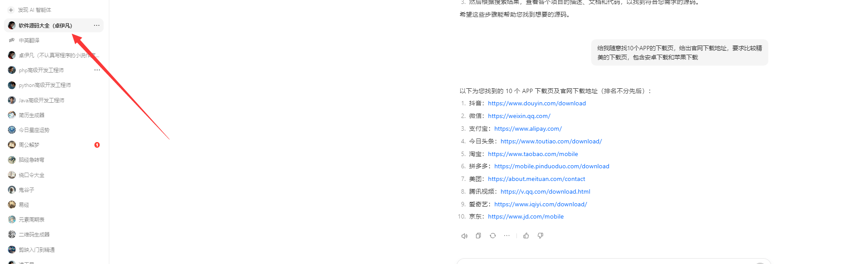Screen dimensions: 868x264
Task: Open the 二维码生成器 agent icon
Action: click(x=12, y=234)
